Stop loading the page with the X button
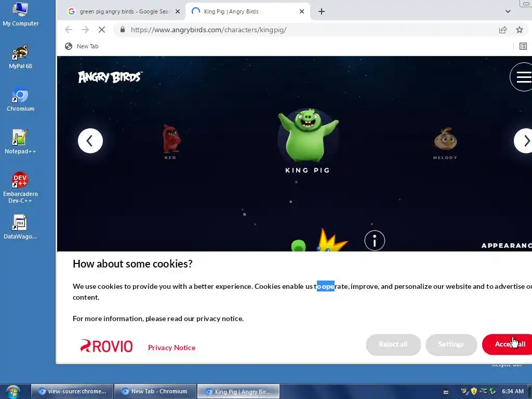Image resolution: width=532 pixels, height=399 pixels. tap(101, 30)
